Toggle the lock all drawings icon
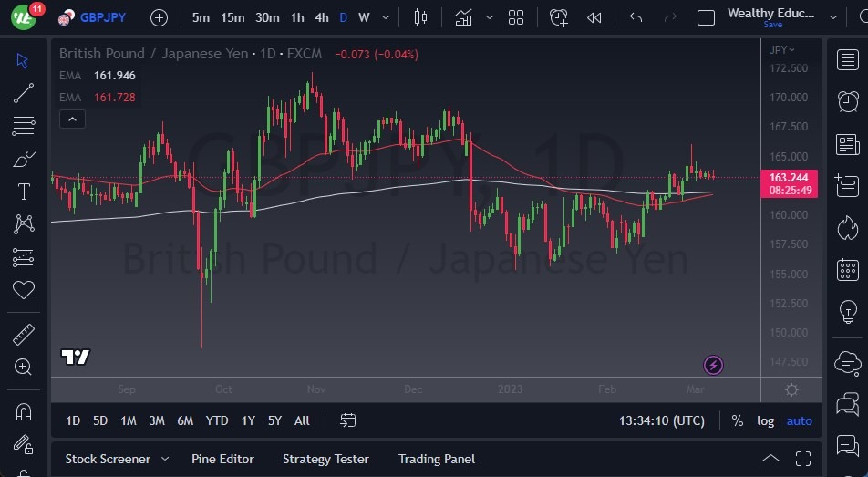868x477 pixels. coord(24,444)
